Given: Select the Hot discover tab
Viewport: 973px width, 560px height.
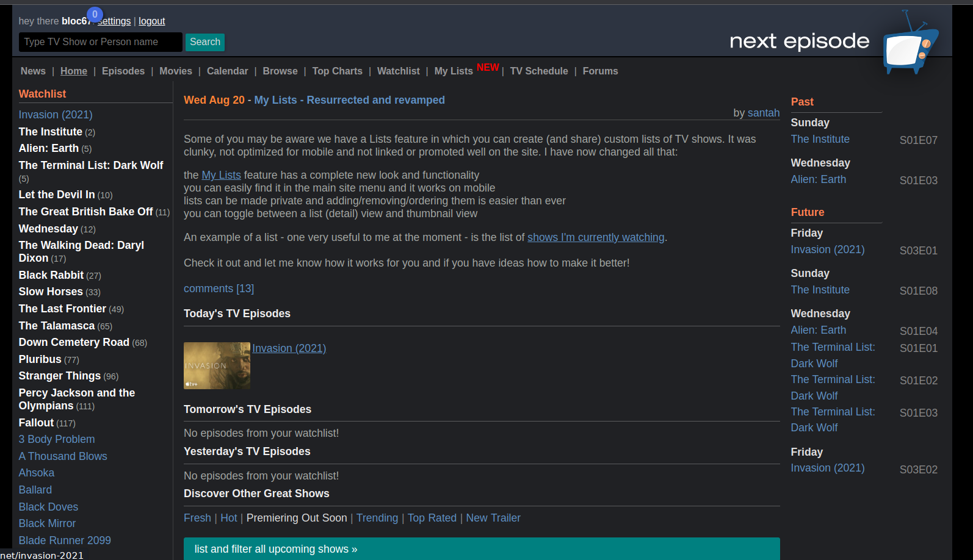Looking at the screenshot, I should pyautogui.click(x=229, y=518).
